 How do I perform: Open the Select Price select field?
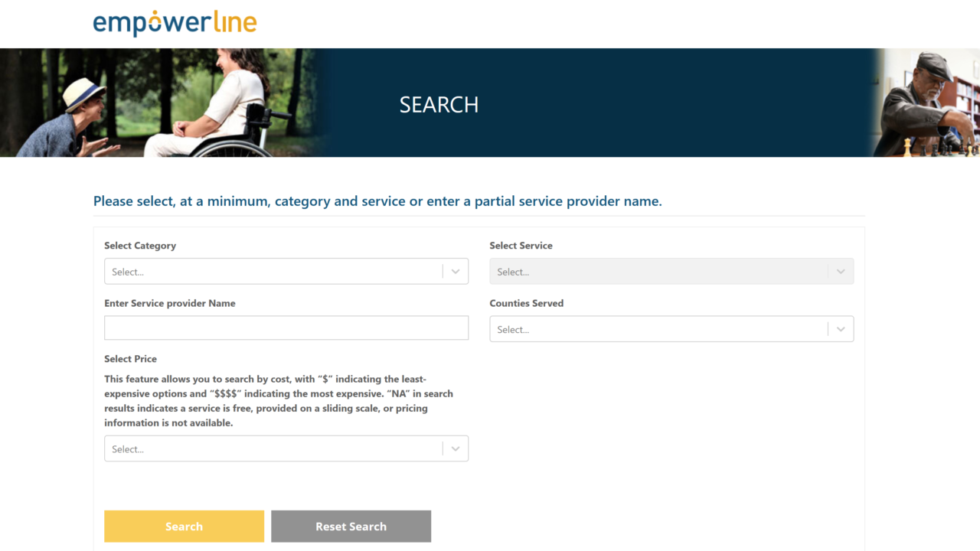[273, 449]
